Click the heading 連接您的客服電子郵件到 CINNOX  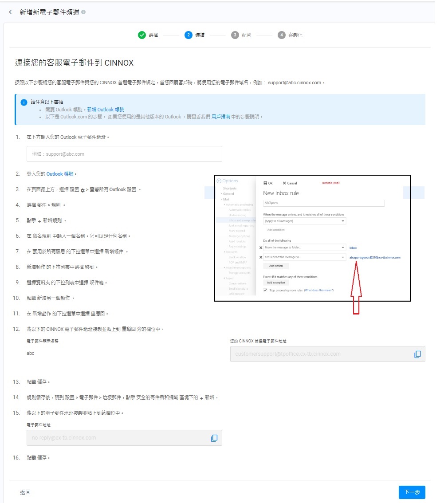point(75,63)
